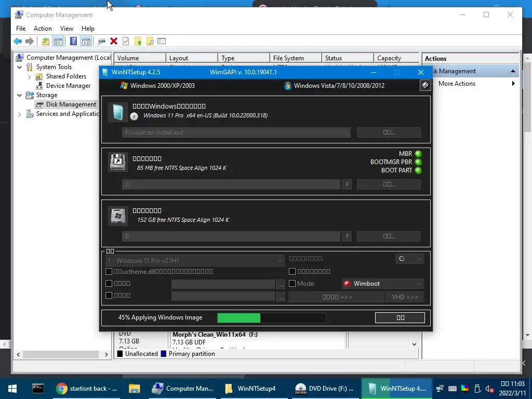Toggle the Show/Hide Console Tree toolbar icon
The width and height of the screenshot is (532, 399).
(58, 42)
